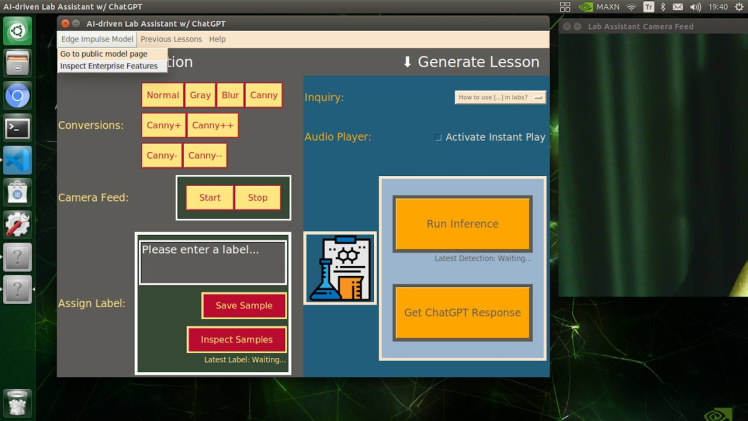
Task: Click the lab flask logo icon
Action: coord(340,268)
